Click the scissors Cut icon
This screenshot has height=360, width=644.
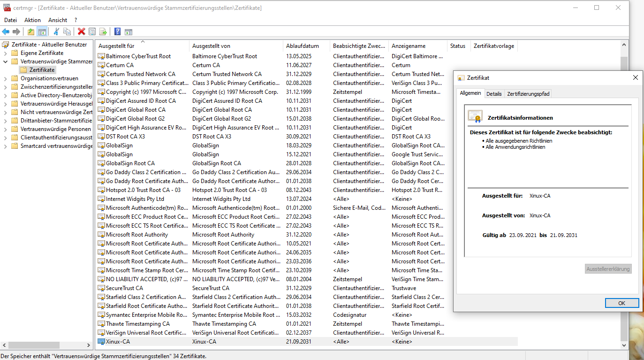point(56,31)
